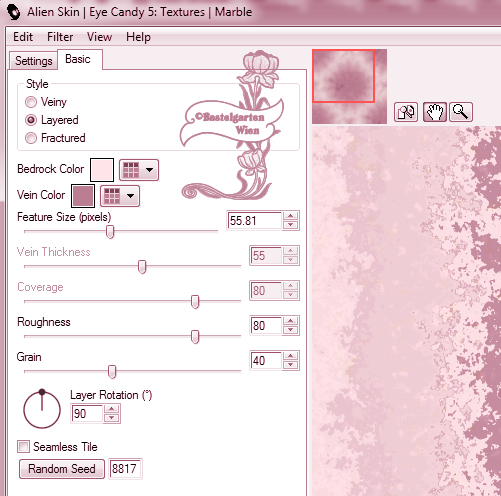This screenshot has height=496, width=501.
Task: Click the Grain increase arrow
Action: [x=291, y=356]
